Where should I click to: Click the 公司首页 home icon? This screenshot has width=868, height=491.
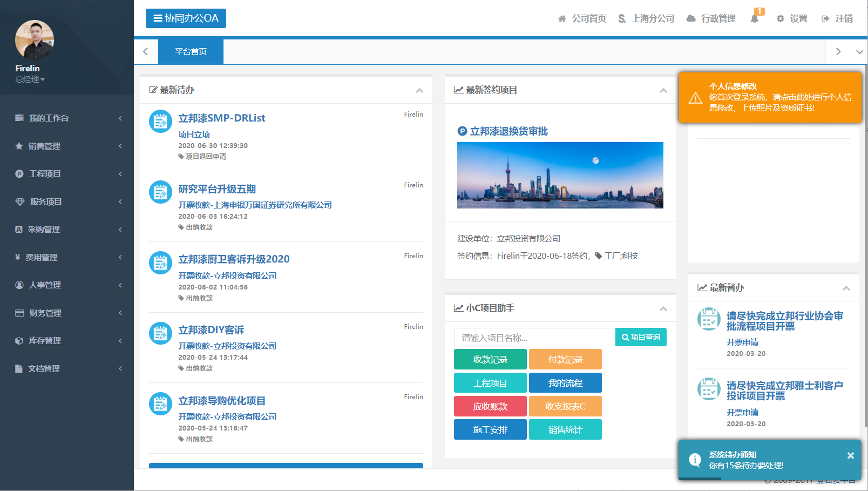(562, 18)
